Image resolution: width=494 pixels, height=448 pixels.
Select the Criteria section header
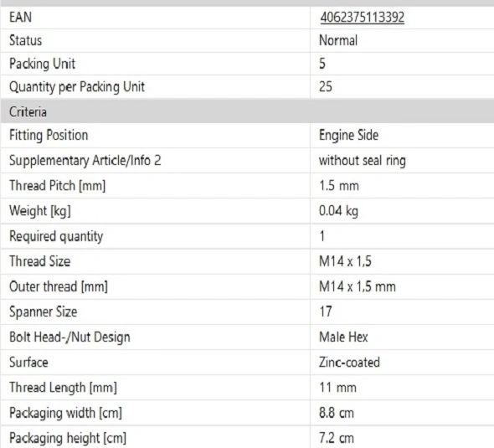[247, 111]
